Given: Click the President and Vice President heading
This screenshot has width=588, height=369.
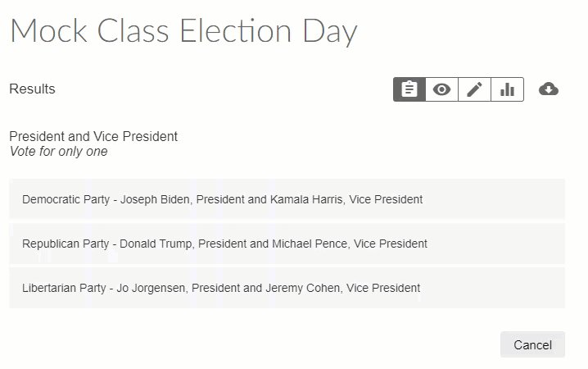Looking at the screenshot, I should [x=93, y=136].
